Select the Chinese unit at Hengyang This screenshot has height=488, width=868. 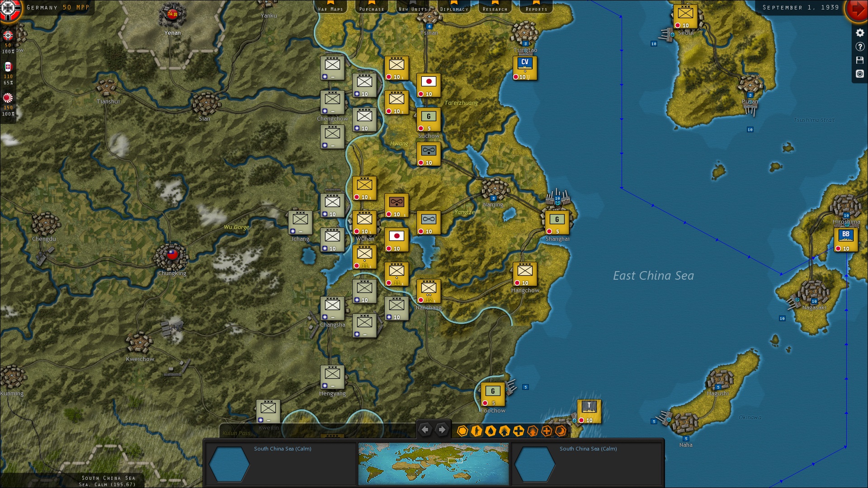tap(332, 377)
